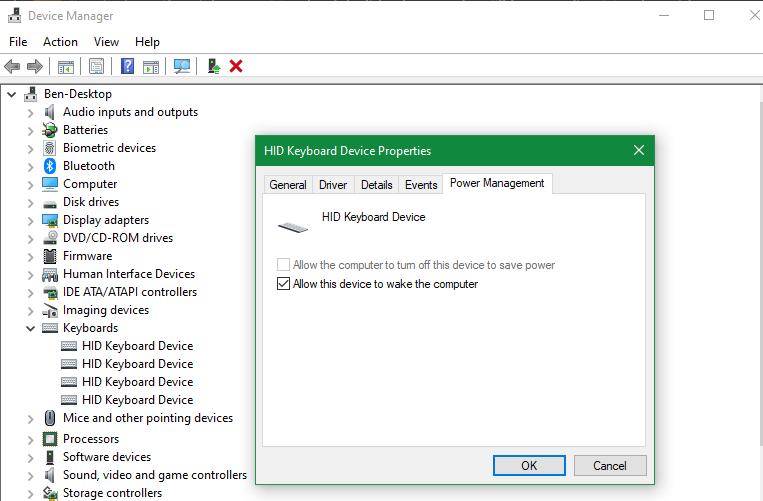Click the Update device driver icon
763x501 pixels.
pyautogui.click(x=213, y=66)
